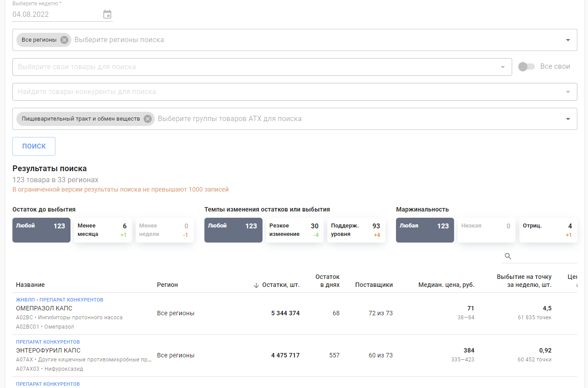
Task: Select 'Низкая' margin filter card
Action: click(486, 230)
